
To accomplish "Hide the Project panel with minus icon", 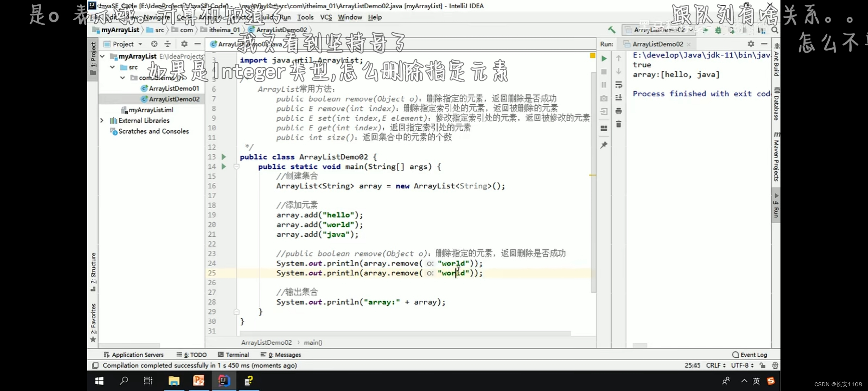I will [197, 44].
